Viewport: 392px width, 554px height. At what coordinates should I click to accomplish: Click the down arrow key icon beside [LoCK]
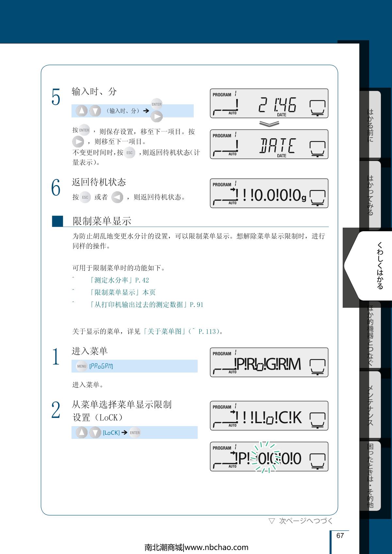tap(95, 433)
